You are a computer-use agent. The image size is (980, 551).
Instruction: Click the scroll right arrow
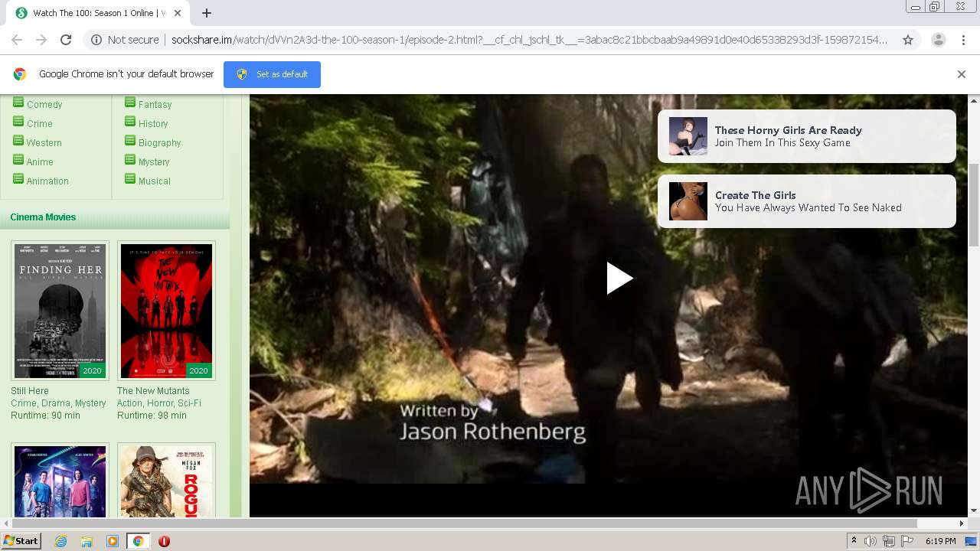point(962,523)
